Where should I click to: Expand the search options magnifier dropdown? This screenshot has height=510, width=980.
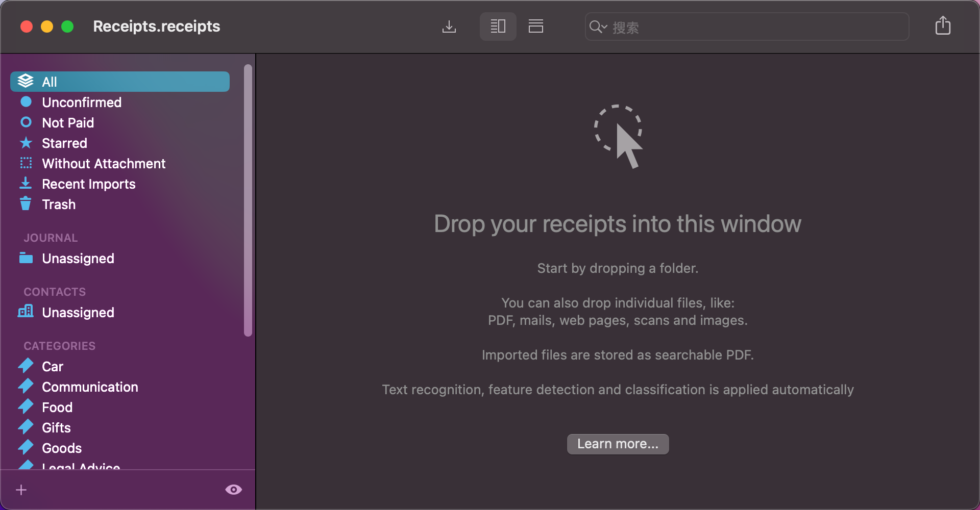click(598, 27)
